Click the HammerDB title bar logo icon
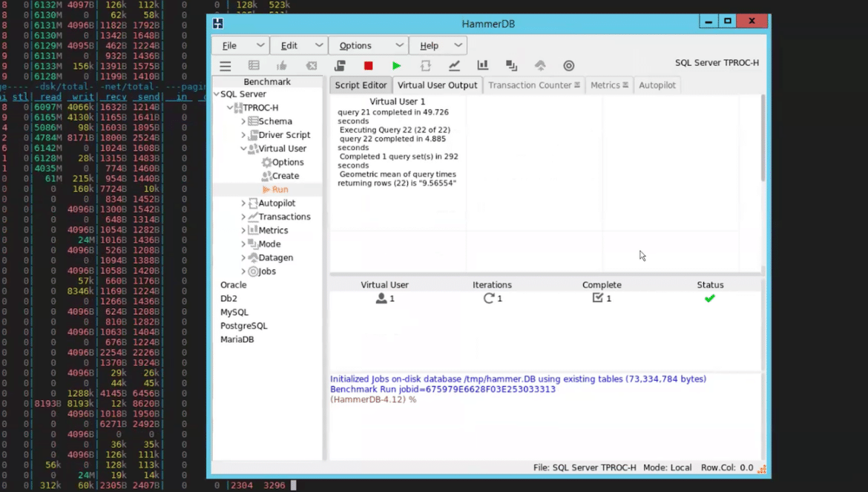Viewport: 868px width, 492px height. click(218, 23)
